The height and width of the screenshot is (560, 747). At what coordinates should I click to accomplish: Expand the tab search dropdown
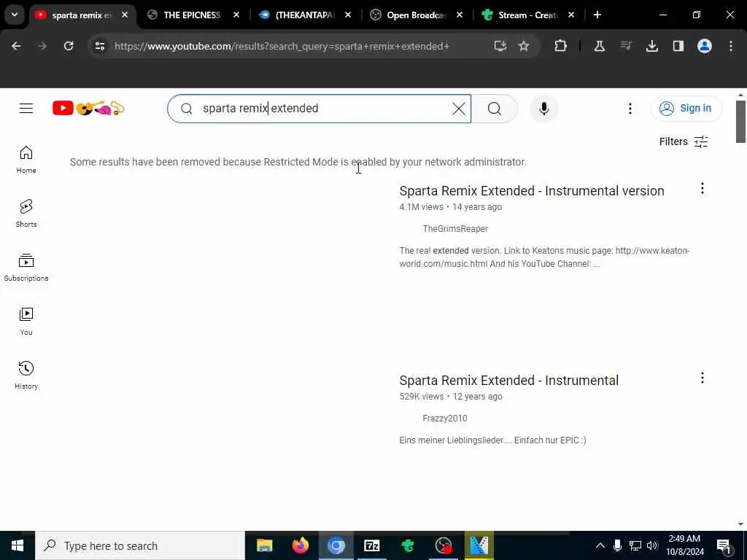point(15,15)
